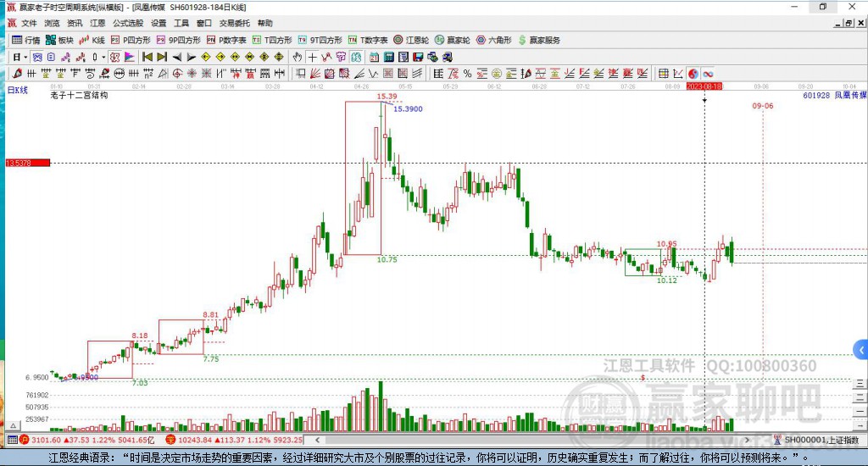This screenshot has width=868, height=466.
Task: Click the 老子十二宫结构 chart label
Action: tap(79, 95)
